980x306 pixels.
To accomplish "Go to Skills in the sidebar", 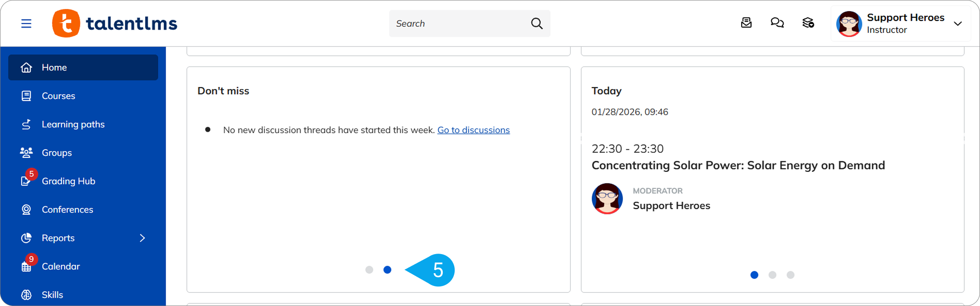I will (x=52, y=295).
